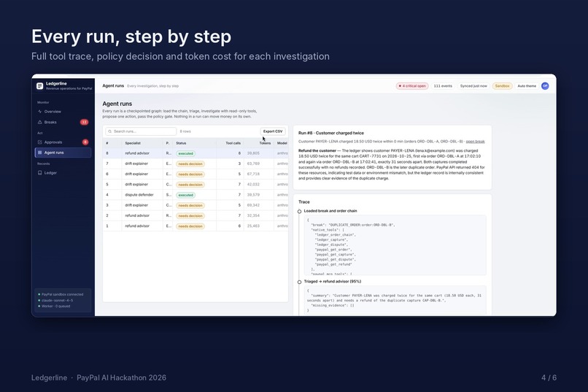Click the claude-sonnet-4-5 status entry

point(57,301)
